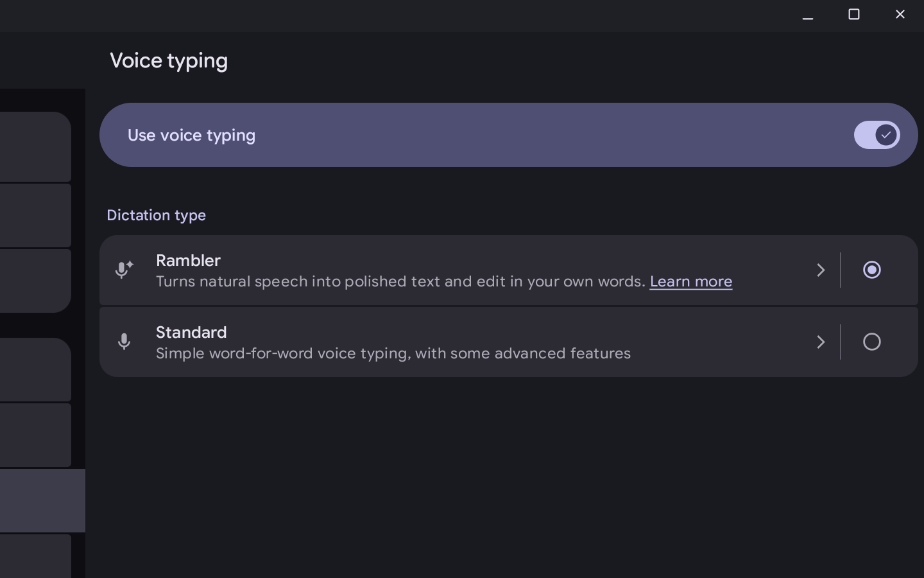Viewport: 924px width, 578px height.
Task: Click the Simple word-for-word voice typing description
Action: coord(393,353)
